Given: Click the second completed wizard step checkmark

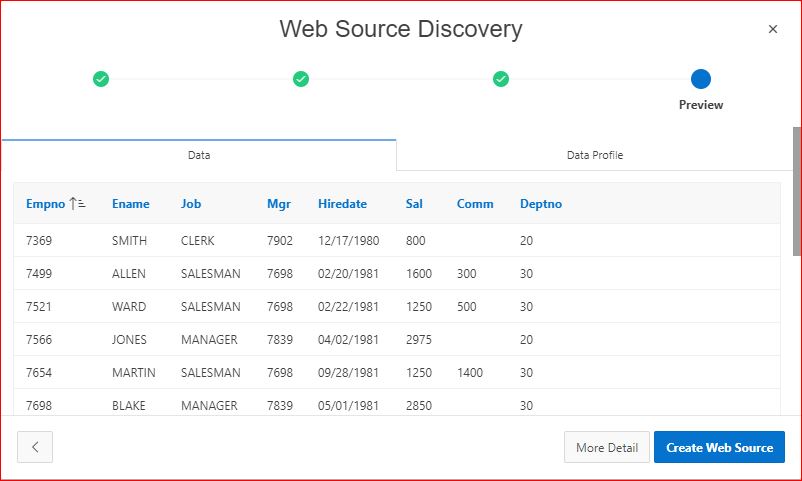Looking at the screenshot, I should (301, 79).
